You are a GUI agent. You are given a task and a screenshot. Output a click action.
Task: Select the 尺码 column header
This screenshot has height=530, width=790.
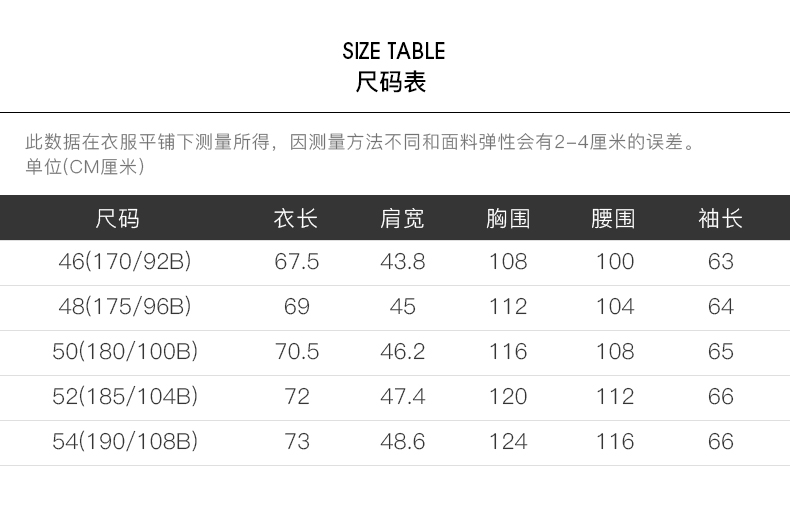(x=117, y=219)
